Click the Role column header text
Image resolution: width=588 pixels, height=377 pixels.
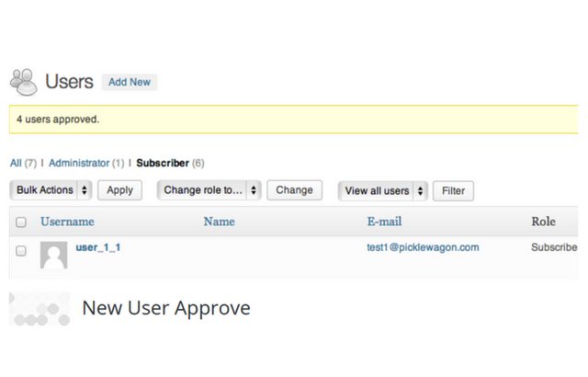[543, 222]
